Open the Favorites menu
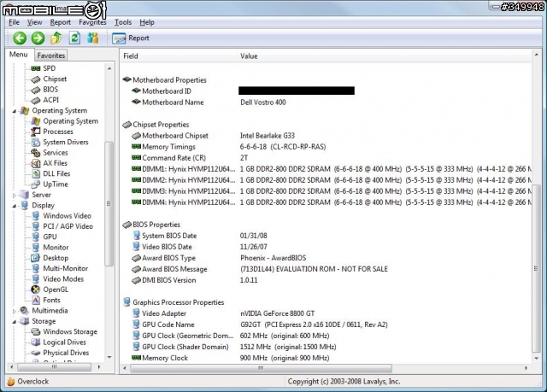The image size is (547, 392). tap(92, 22)
